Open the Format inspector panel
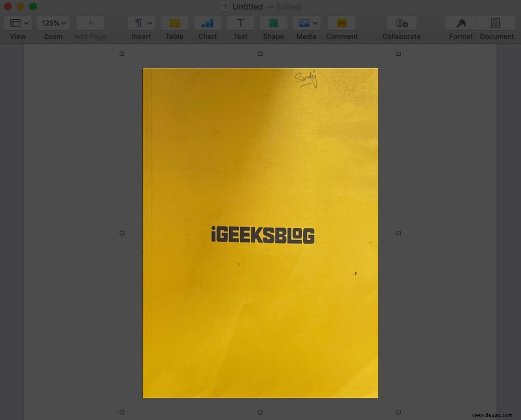This screenshot has width=521, height=420. (461, 23)
